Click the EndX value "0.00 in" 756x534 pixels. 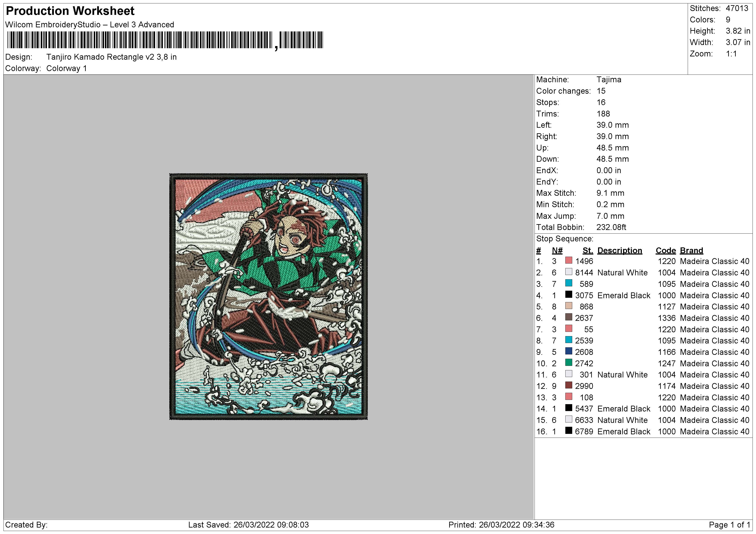point(609,171)
